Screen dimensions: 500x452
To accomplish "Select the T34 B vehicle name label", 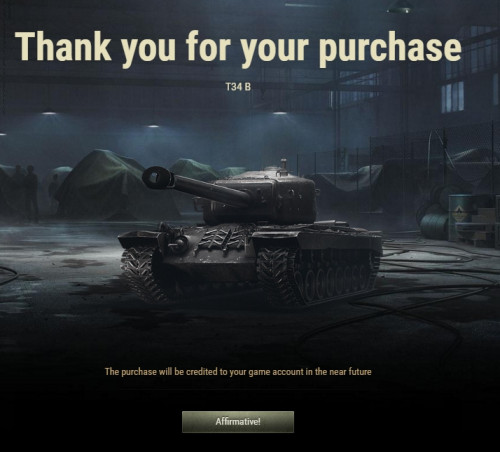I will (238, 87).
